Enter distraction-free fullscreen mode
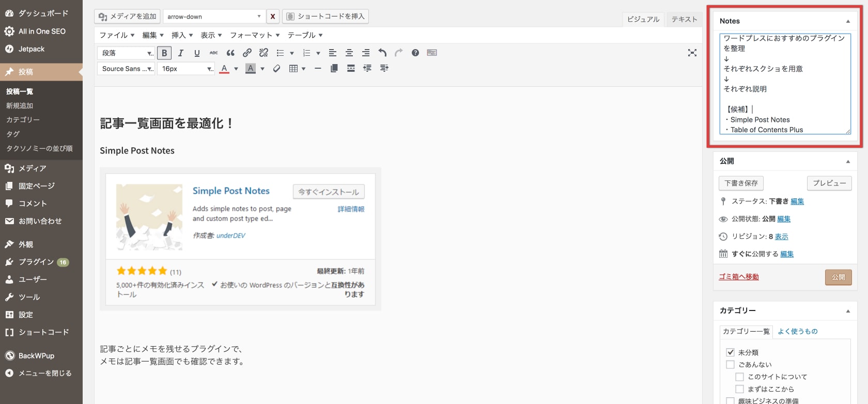Viewport: 868px width, 404px height. point(692,53)
